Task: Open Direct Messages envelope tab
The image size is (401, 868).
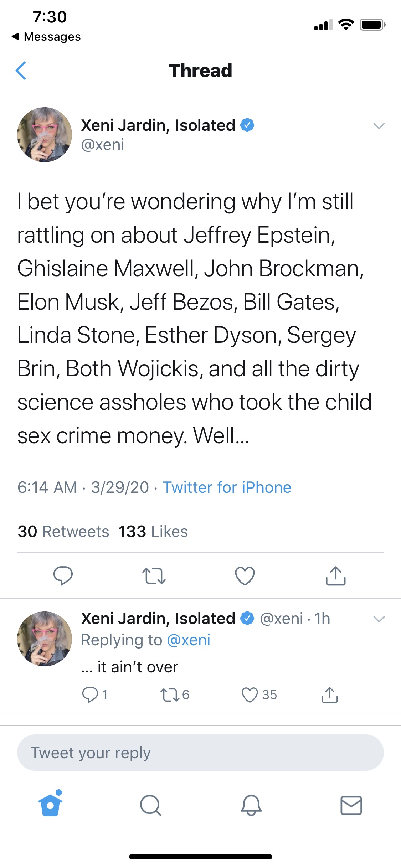Action: pos(351,805)
